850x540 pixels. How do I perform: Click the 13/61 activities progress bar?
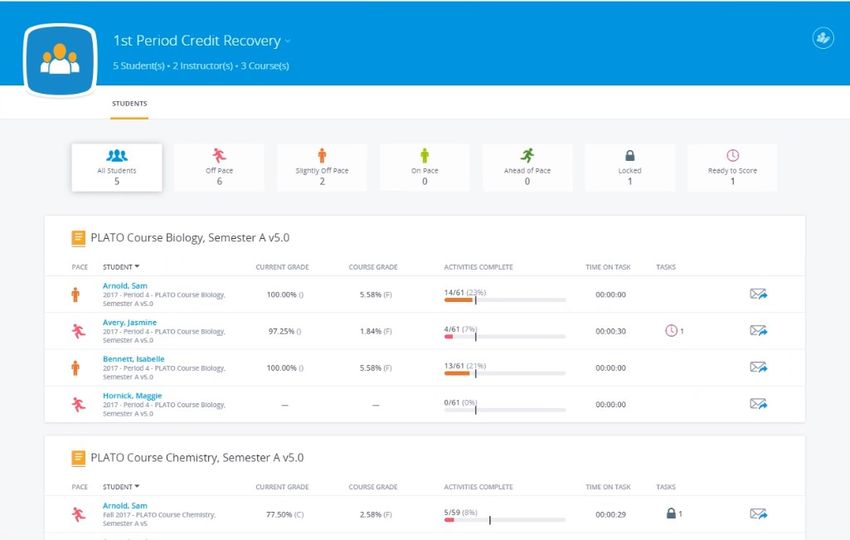pyautogui.click(x=505, y=373)
